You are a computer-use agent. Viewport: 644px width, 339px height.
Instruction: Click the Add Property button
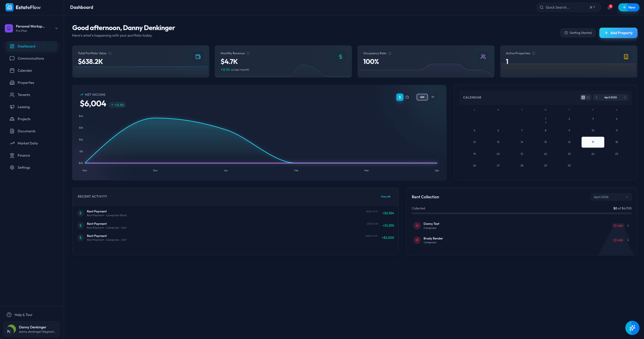(x=618, y=33)
